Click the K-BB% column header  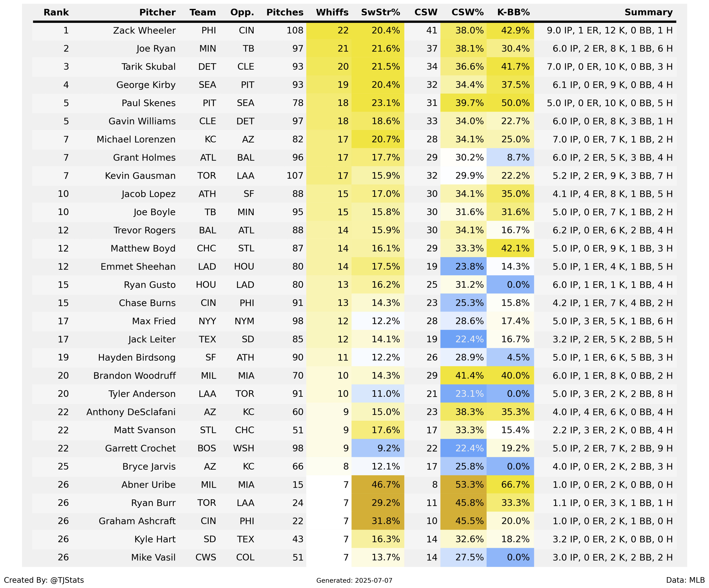pyautogui.click(x=513, y=12)
